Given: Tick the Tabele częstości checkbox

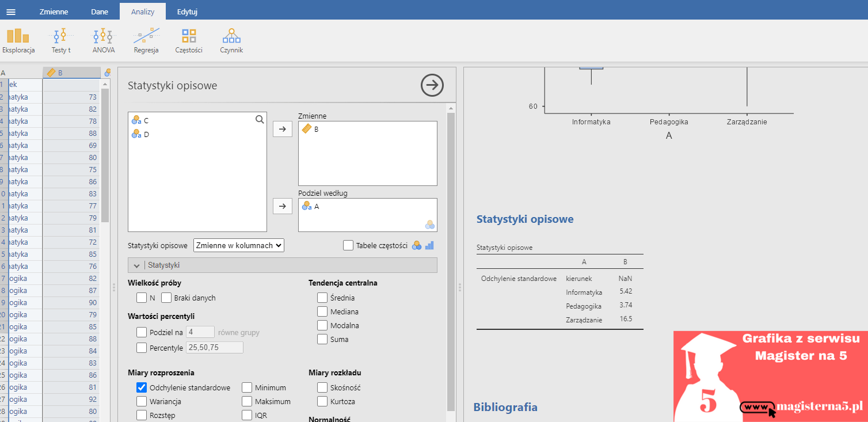Looking at the screenshot, I should (348, 245).
